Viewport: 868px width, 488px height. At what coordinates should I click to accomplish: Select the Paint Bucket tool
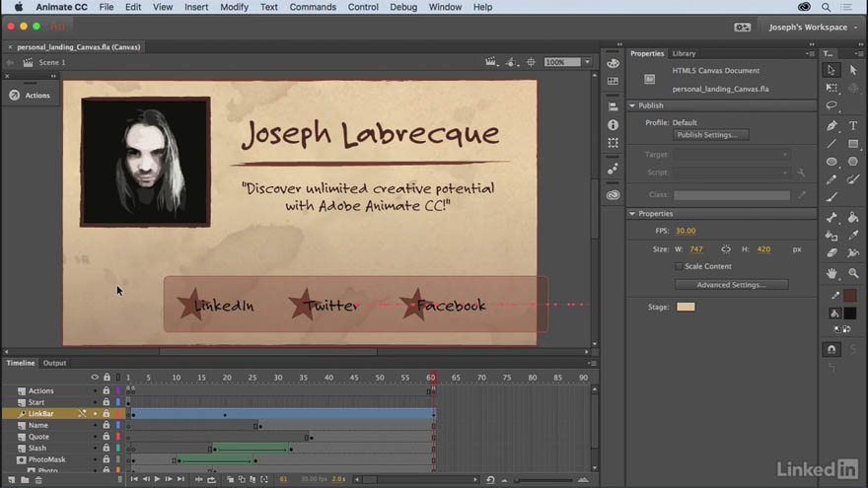(x=853, y=218)
